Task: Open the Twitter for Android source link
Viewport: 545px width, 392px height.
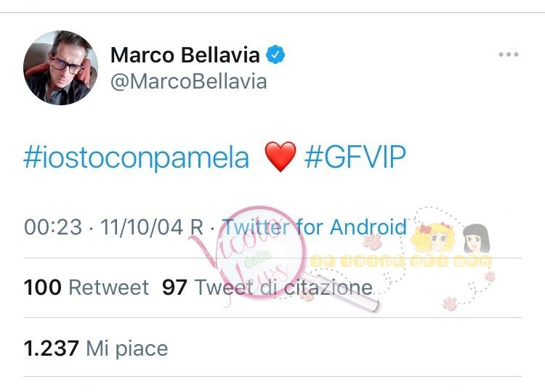Action: tap(315, 226)
